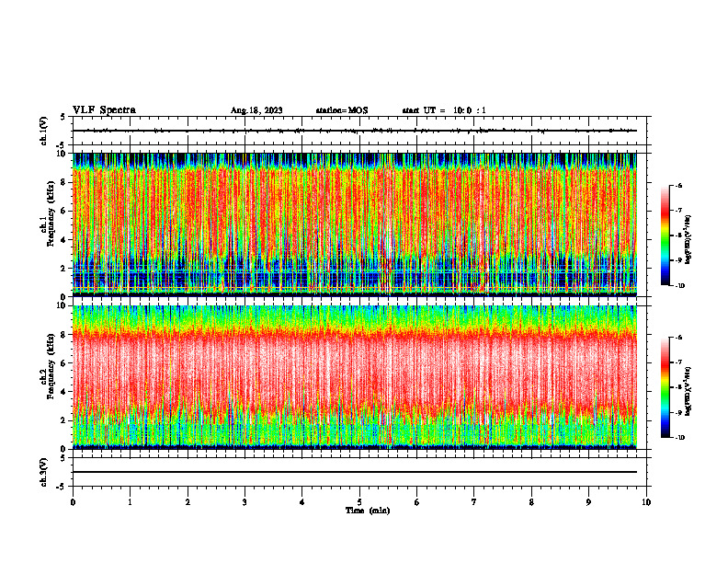The height and width of the screenshot is (563, 728).
Task: Click the "5" tick on ch.1(V) axis
Action: [x=63, y=117]
